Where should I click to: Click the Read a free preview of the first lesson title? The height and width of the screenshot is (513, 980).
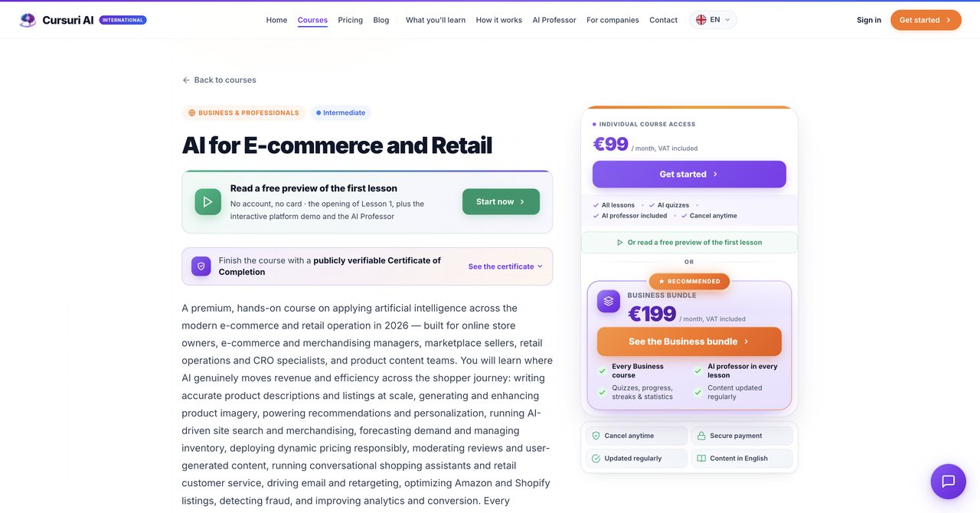coord(314,188)
